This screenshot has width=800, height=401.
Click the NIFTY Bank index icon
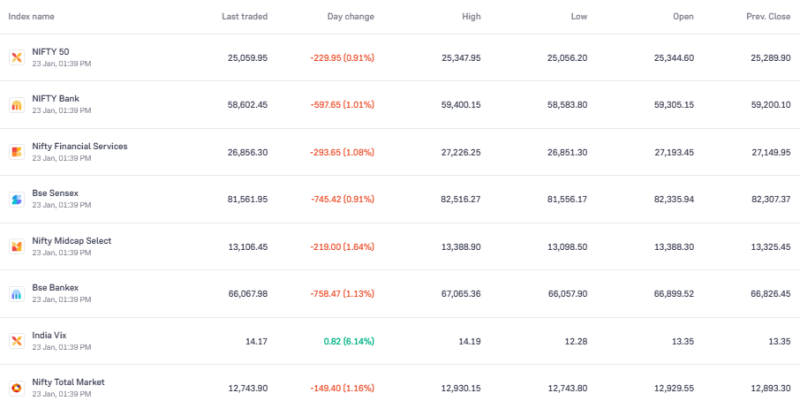[x=16, y=105]
